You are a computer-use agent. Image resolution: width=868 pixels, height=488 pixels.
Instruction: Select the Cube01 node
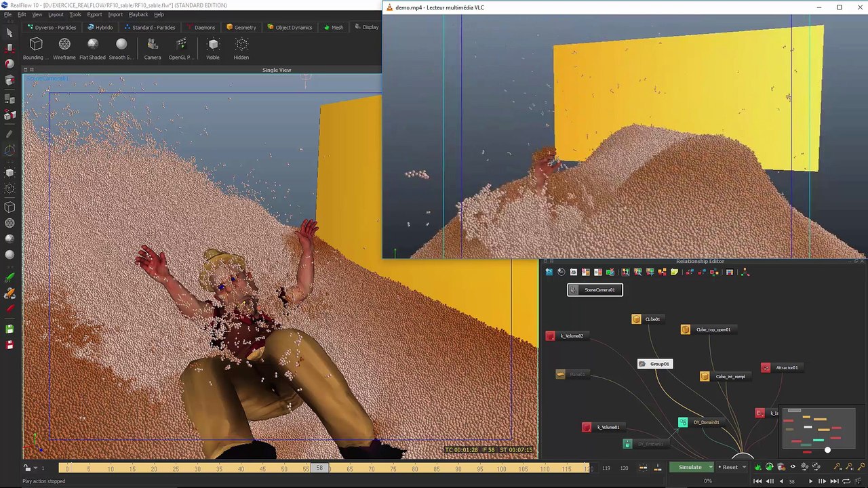tap(647, 319)
